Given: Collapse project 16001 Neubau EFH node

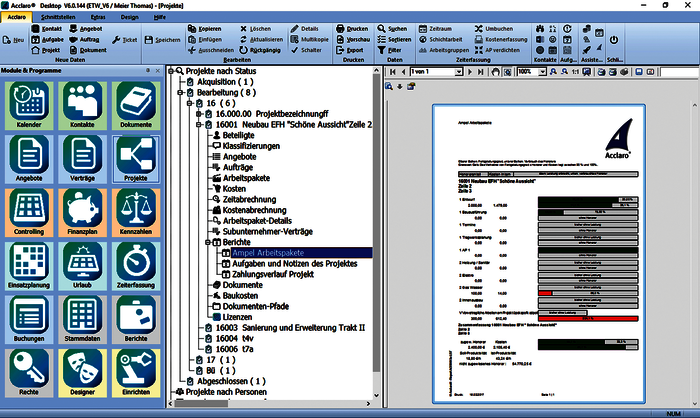Looking at the screenshot, I should pos(199,125).
